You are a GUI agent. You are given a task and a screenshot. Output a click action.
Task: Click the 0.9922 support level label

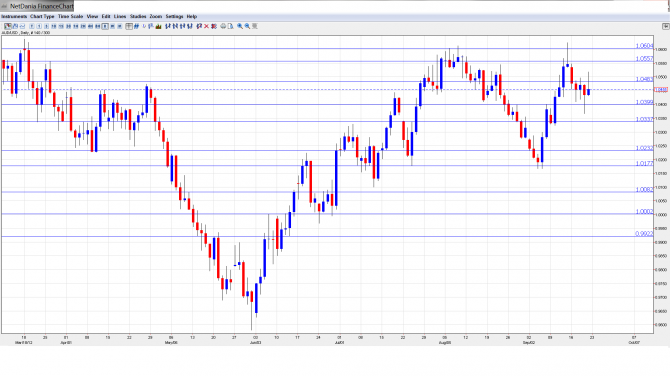click(x=644, y=234)
